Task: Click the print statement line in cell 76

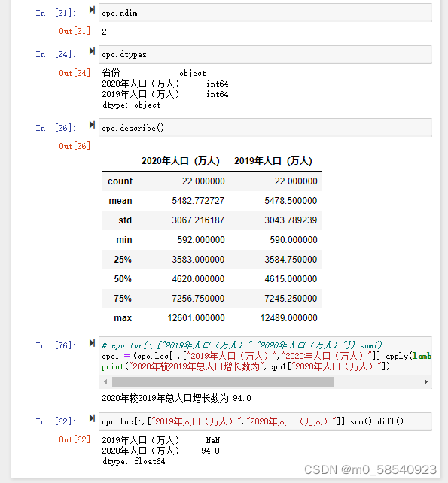Action: tap(245, 366)
